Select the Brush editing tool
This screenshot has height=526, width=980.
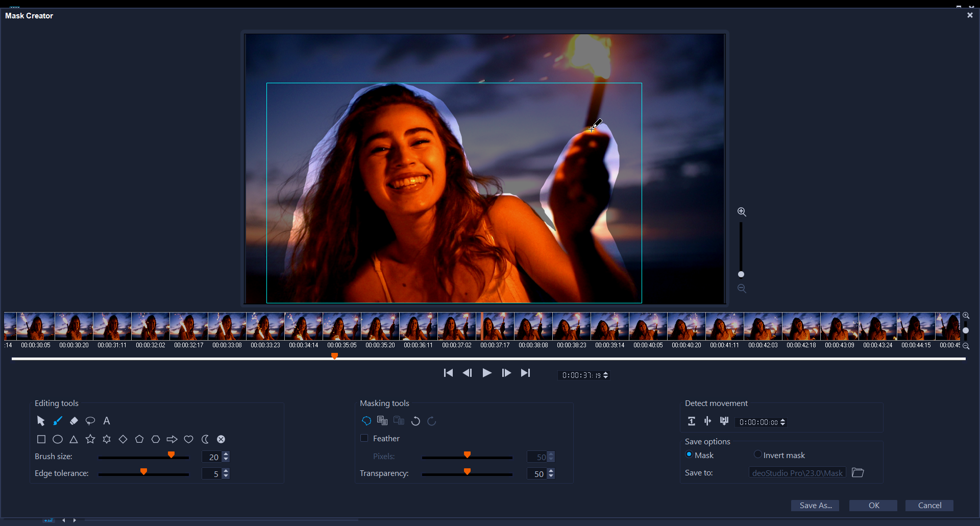point(58,421)
